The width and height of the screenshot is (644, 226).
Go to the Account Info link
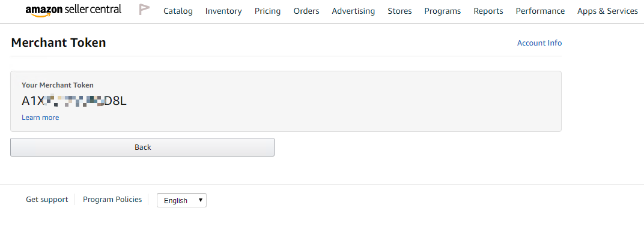tap(539, 43)
